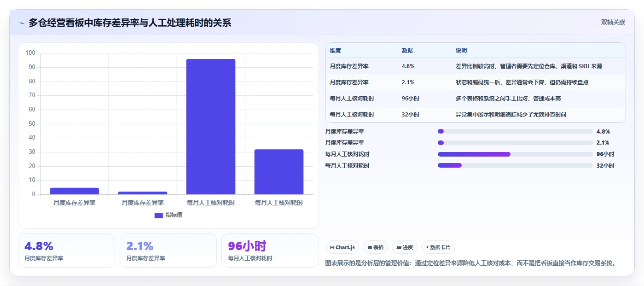
Task: Click the x-axis label under the 96 bar
Action: pyautogui.click(x=211, y=203)
